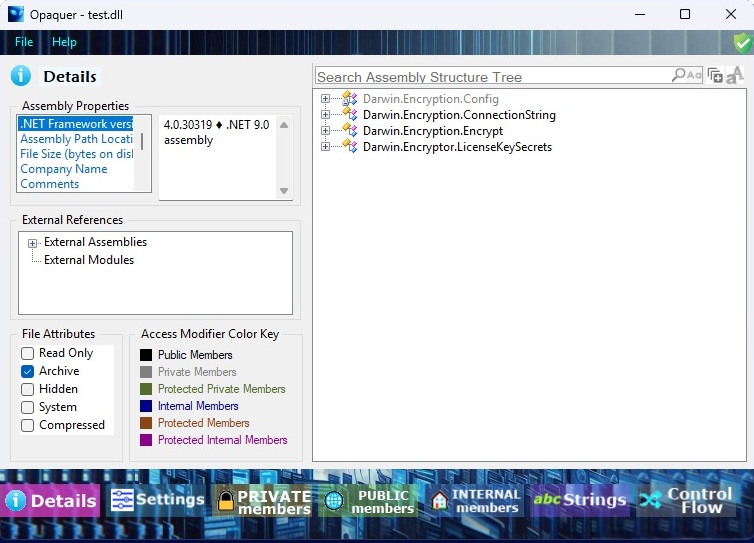
Task: Click the search magnifier match-case icon
Action: point(687,75)
